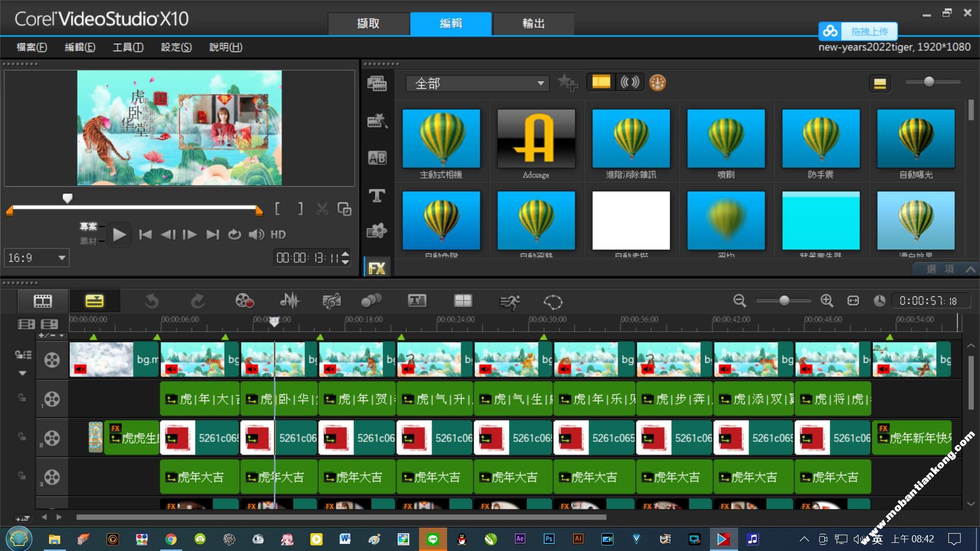The width and height of the screenshot is (980, 551).
Task: Select the Adorage filter thumbnail
Action: click(536, 139)
